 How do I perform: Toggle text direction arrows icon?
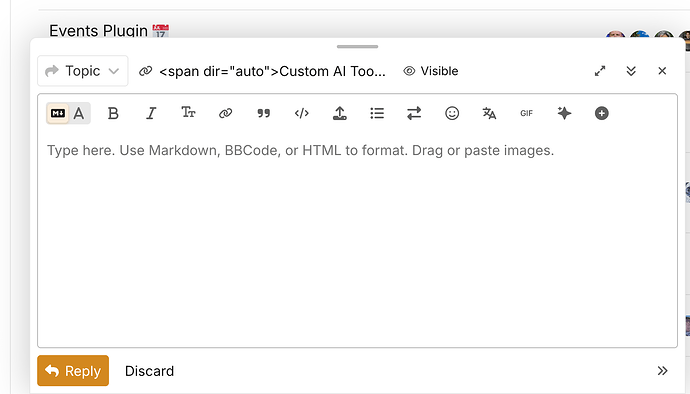(x=414, y=113)
